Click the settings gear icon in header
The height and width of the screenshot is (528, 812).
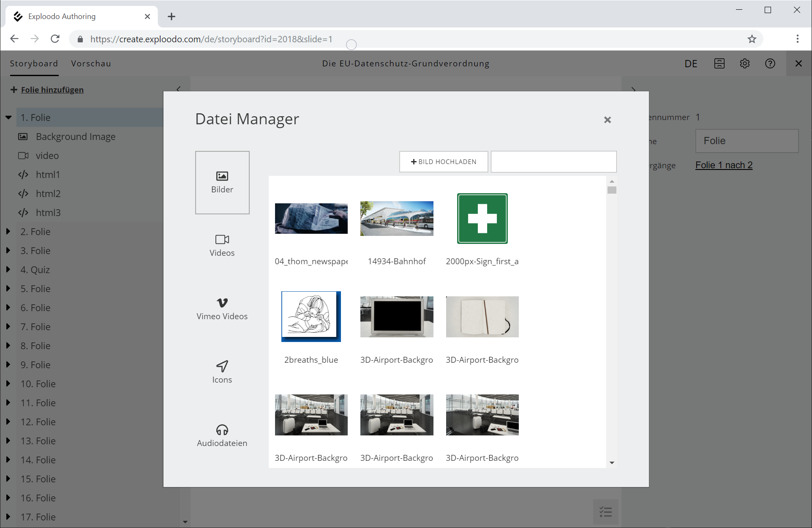744,63
